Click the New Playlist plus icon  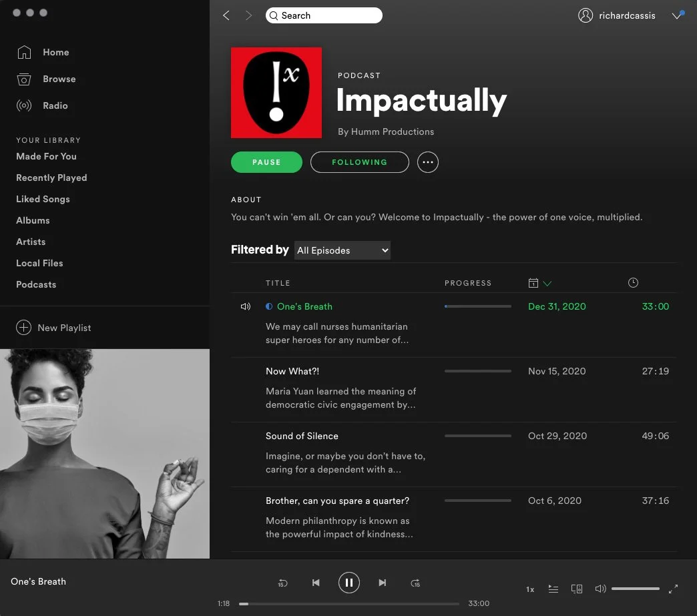pyautogui.click(x=23, y=328)
